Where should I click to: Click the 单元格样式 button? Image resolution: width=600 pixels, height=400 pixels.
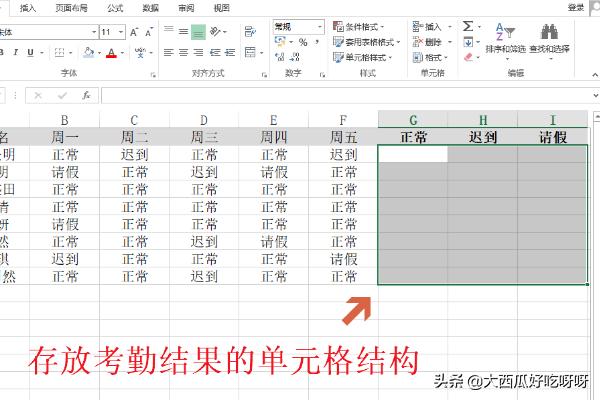click(364, 58)
